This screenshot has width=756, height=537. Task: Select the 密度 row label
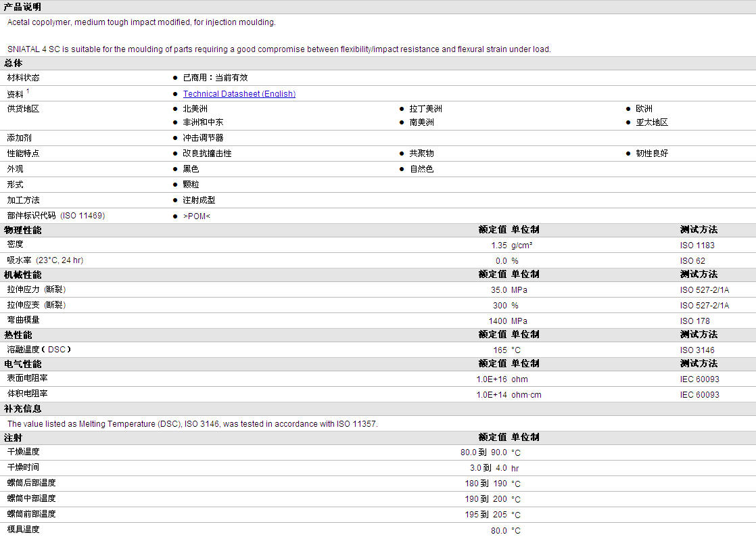15,244
